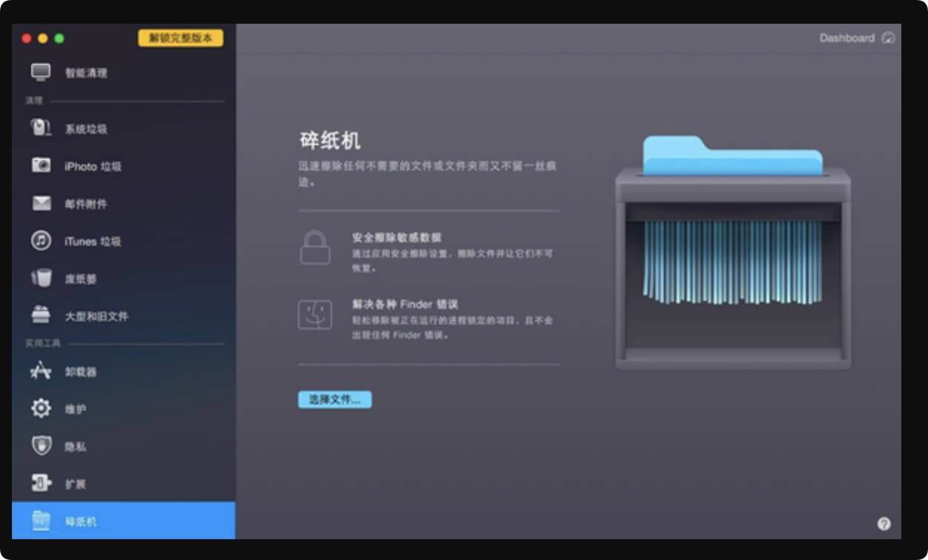Screen dimensions: 928x560
Task: Click the Finder face icon near 解决各种 Finder 错误
Action: [315, 316]
